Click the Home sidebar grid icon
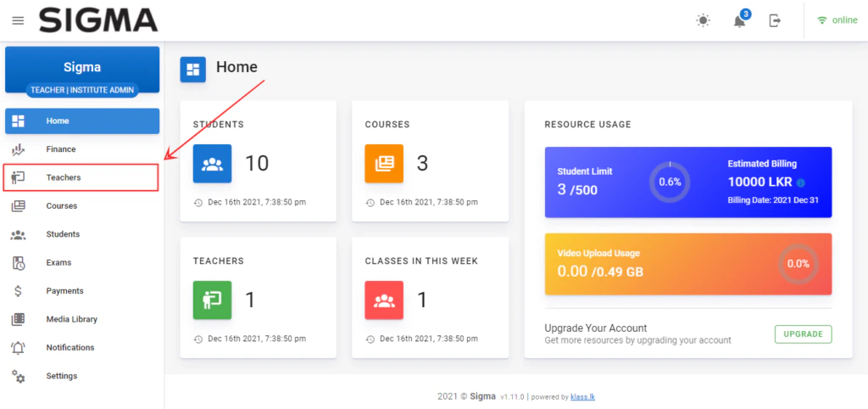The height and width of the screenshot is (409, 868). coord(19,120)
